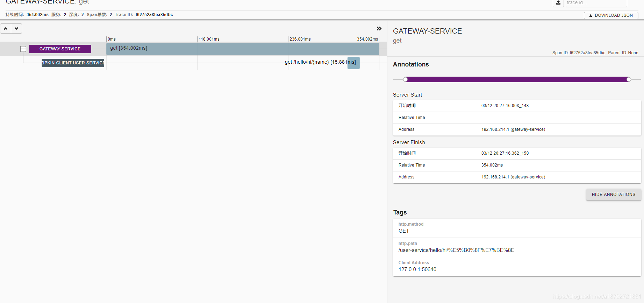Click the Server Finish address value
Viewport: 644px width, 303px height.
point(513,177)
